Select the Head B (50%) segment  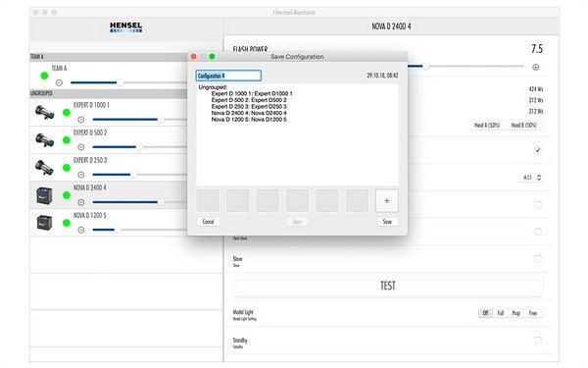(x=524, y=125)
